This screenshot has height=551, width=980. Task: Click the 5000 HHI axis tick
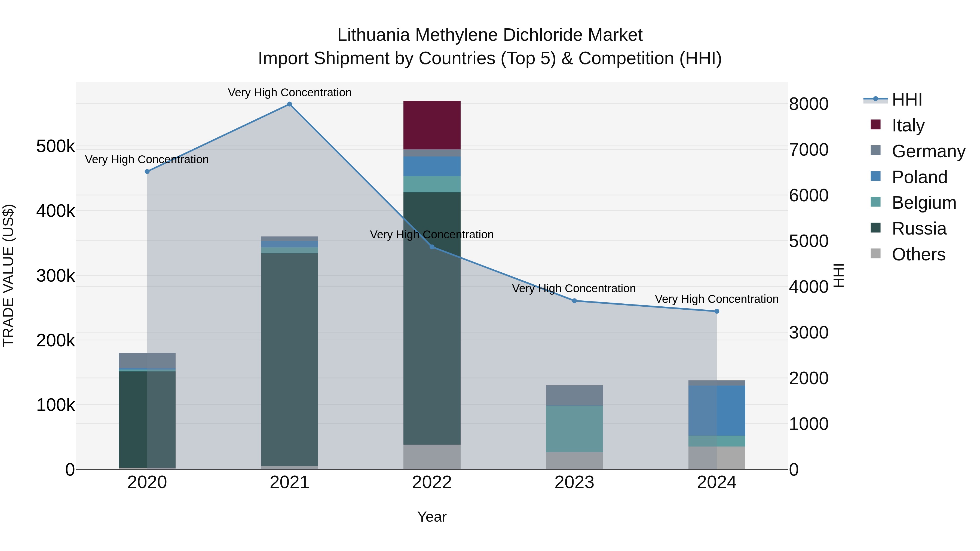pos(809,241)
